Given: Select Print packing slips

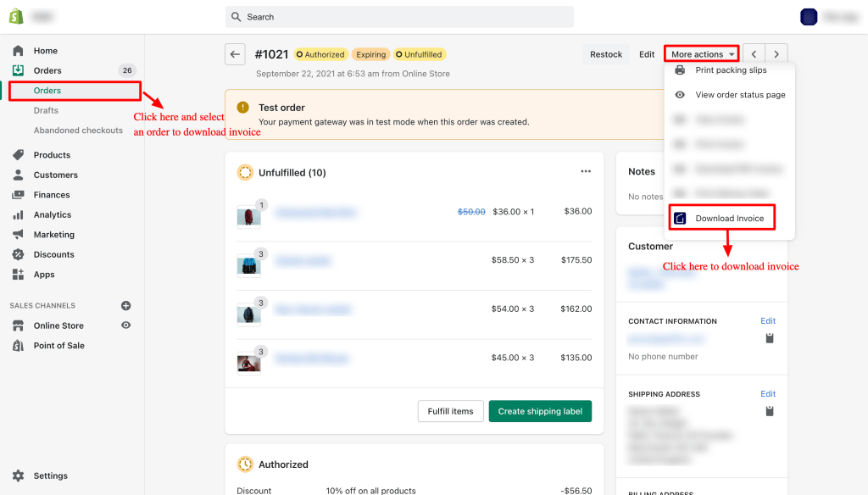Looking at the screenshot, I should point(731,70).
